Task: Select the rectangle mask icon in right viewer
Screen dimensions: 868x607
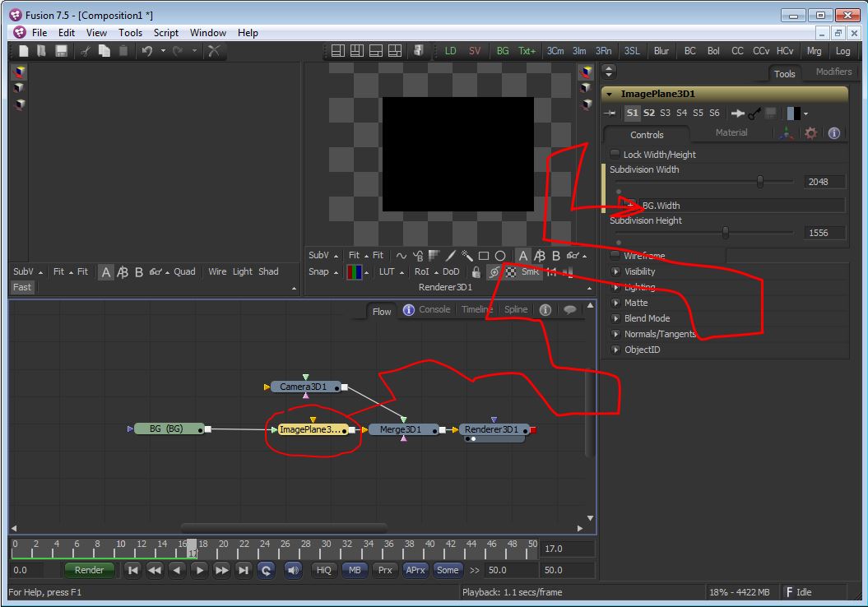Action: (x=483, y=256)
